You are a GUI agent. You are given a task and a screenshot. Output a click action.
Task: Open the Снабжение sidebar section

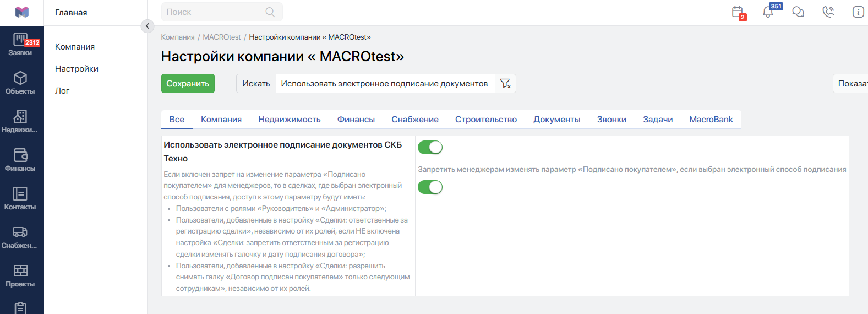coord(20,238)
